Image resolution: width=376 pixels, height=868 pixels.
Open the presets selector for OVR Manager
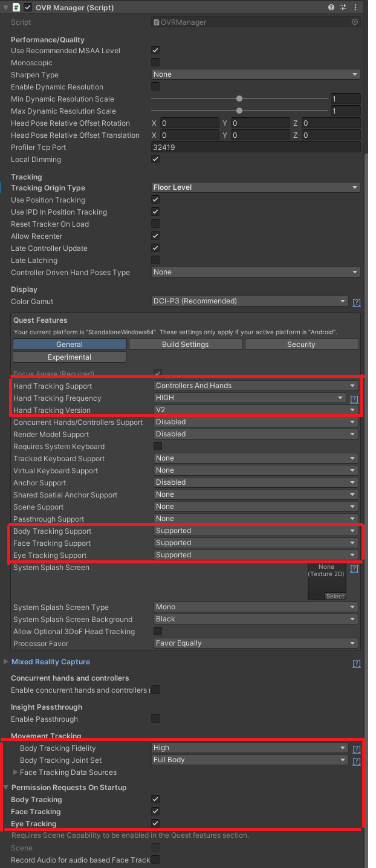click(x=343, y=7)
